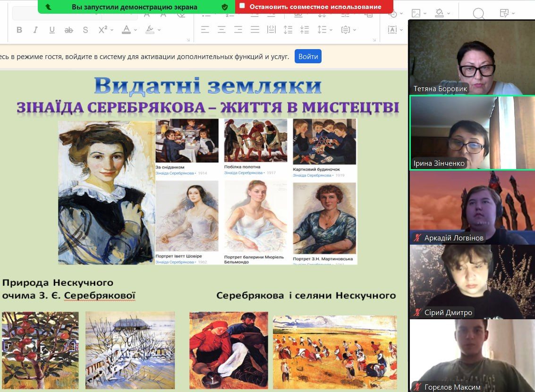The height and width of the screenshot is (392, 535).
Task: Toggle text shadow S button
Action: point(85,30)
